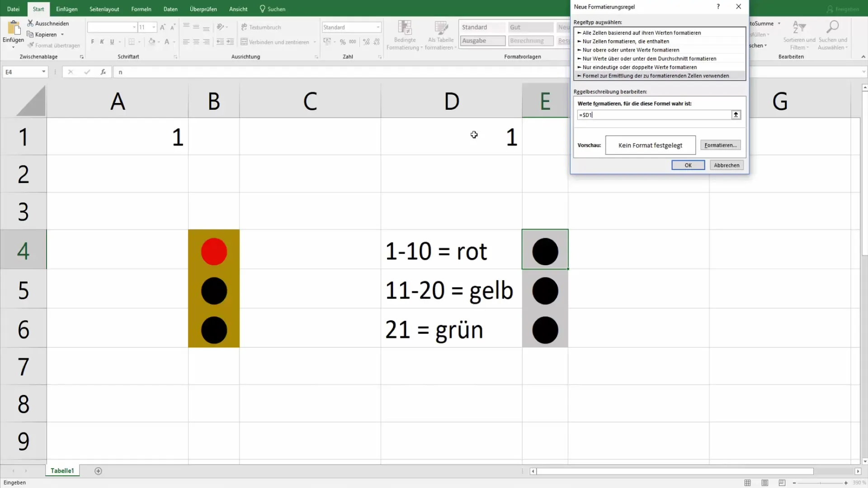Viewport: 868px width, 488px height.
Task: Collapse the ribbon with the chevron
Action: click(x=863, y=56)
